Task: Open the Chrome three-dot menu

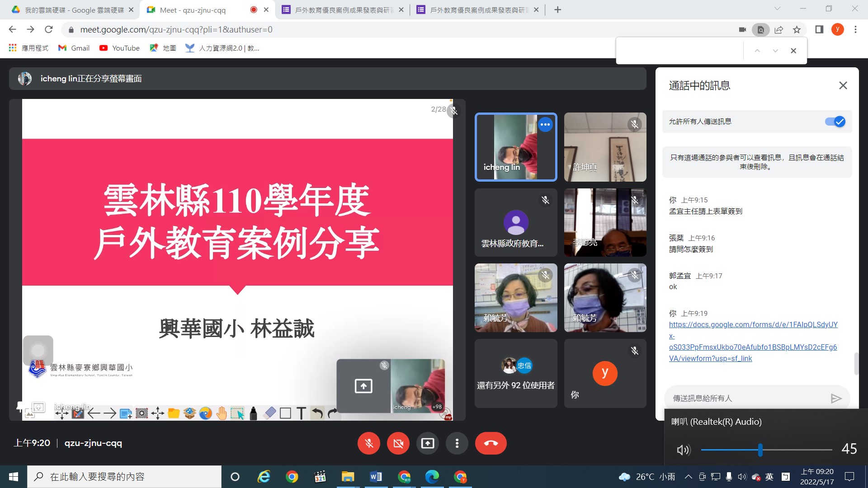Action: [855, 29]
